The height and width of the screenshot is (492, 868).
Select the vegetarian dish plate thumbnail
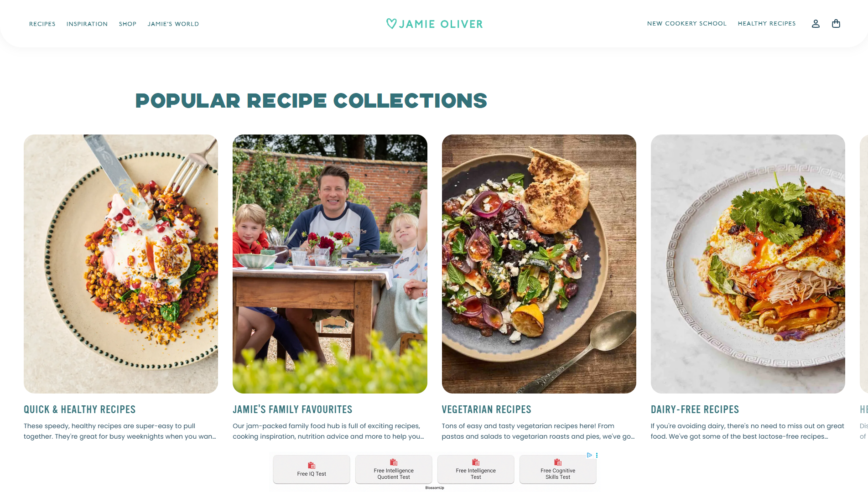(539, 264)
